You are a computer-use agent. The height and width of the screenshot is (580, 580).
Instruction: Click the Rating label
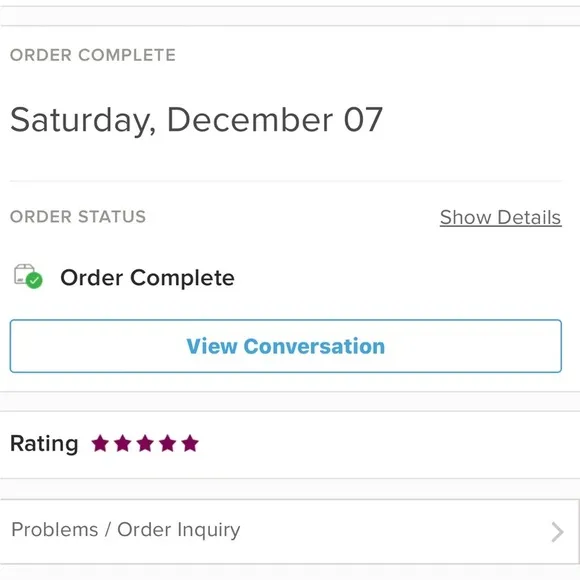pyautogui.click(x=44, y=444)
